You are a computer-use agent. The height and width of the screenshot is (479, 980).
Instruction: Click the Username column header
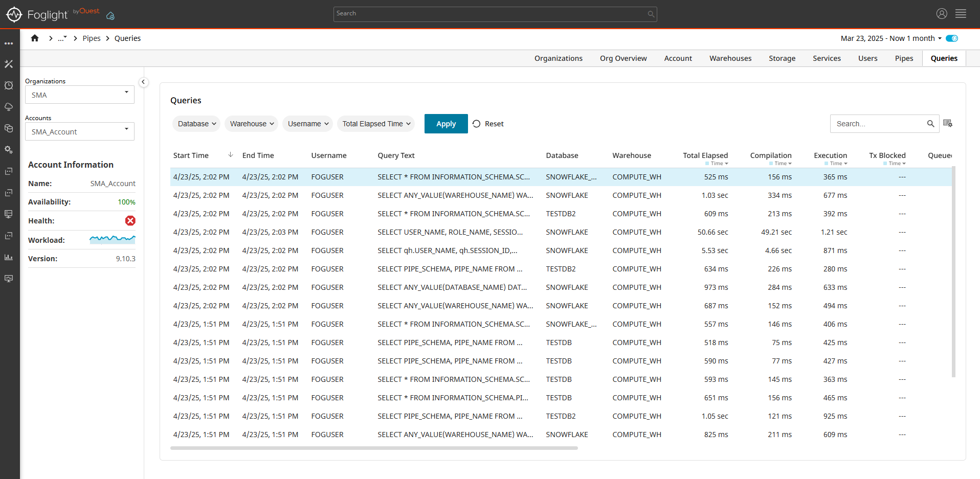click(329, 155)
